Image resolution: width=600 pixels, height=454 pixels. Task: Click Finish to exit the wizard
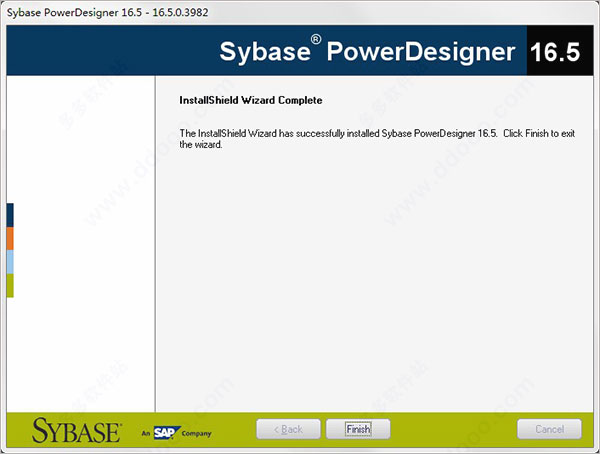[x=358, y=429]
